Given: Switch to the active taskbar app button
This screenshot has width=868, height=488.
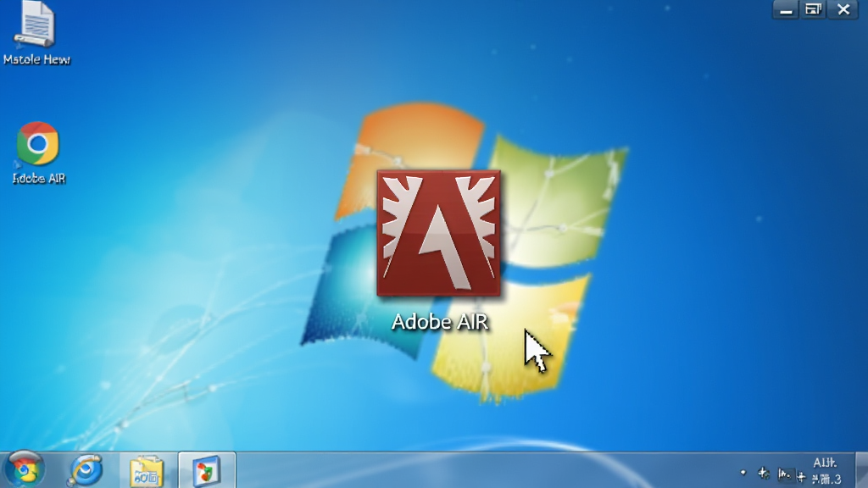Looking at the screenshot, I should tap(207, 470).
